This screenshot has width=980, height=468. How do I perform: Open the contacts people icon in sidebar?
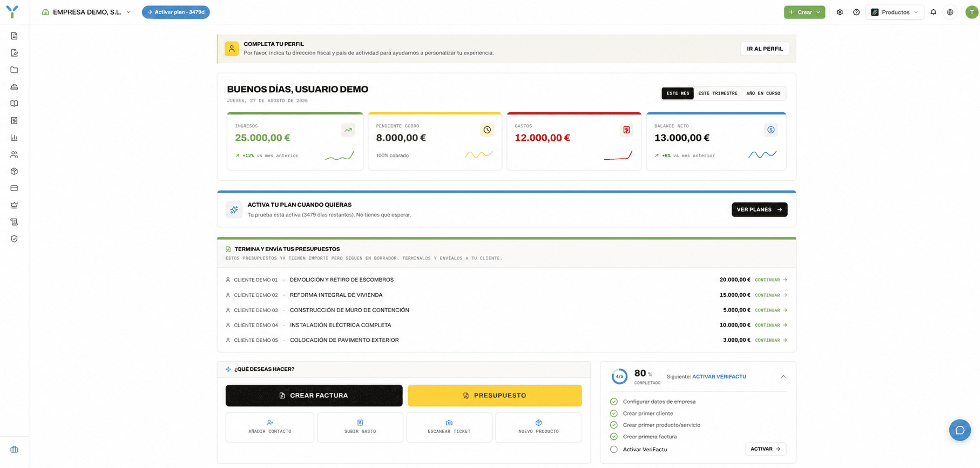pos(14,154)
